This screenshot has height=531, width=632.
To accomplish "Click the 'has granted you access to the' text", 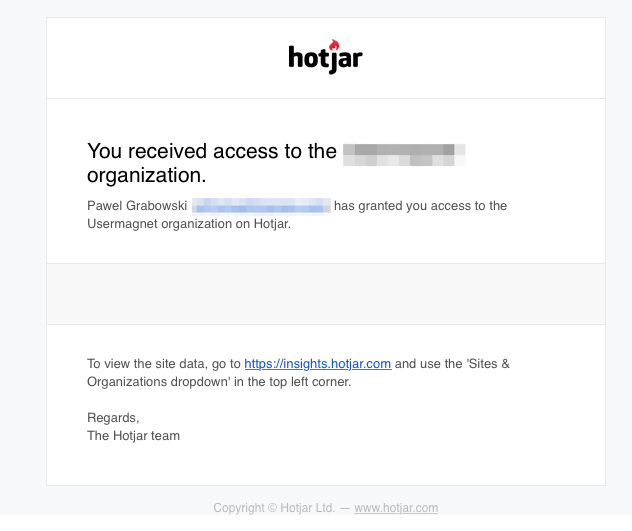I will coord(420,206).
